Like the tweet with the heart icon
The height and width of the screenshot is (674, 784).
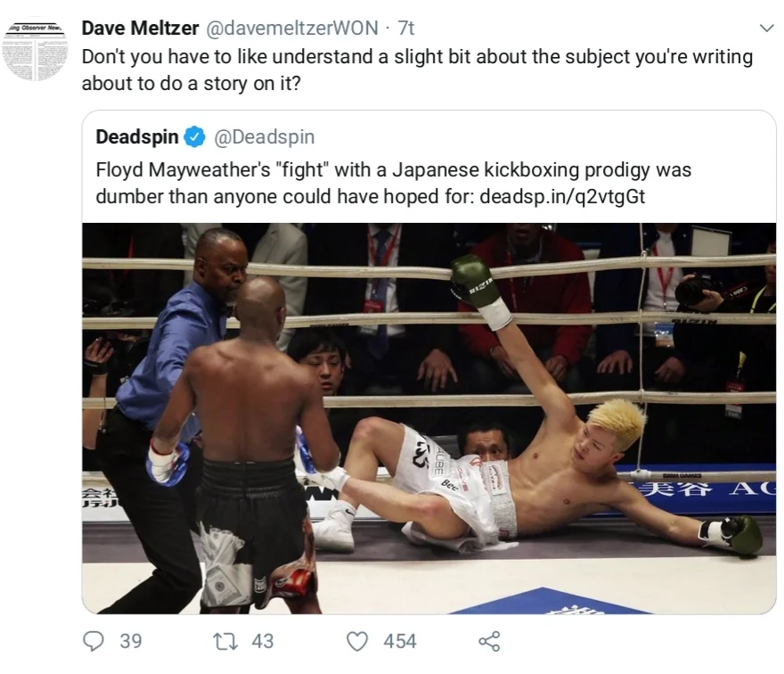point(357,642)
